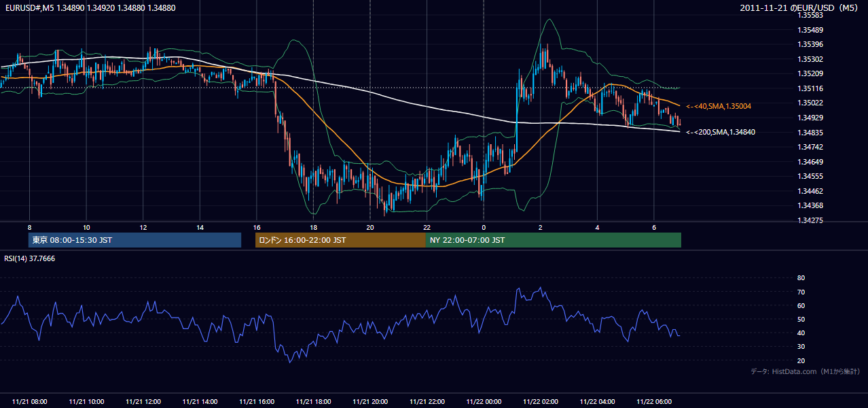Click price axis value 1.35209
The image size is (868, 408).
coord(810,73)
